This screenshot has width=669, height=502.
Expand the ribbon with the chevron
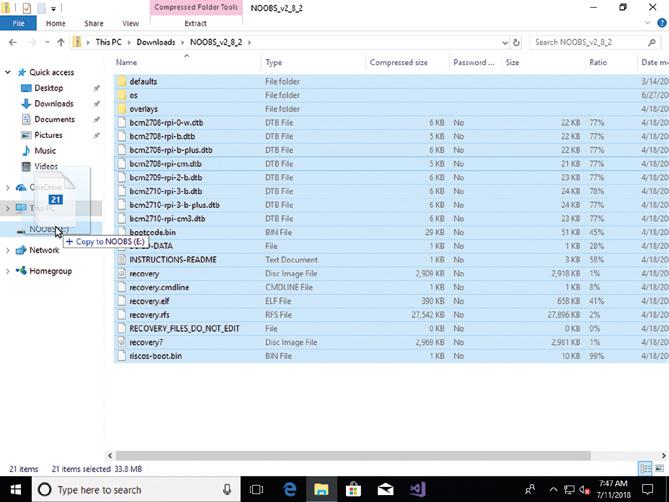(x=648, y=23)
